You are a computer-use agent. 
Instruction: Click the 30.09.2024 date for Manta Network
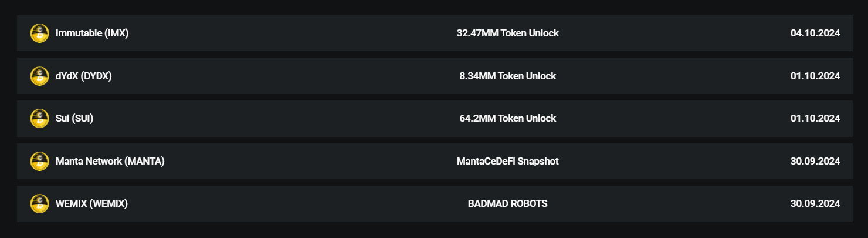click(x=815, y=161)
